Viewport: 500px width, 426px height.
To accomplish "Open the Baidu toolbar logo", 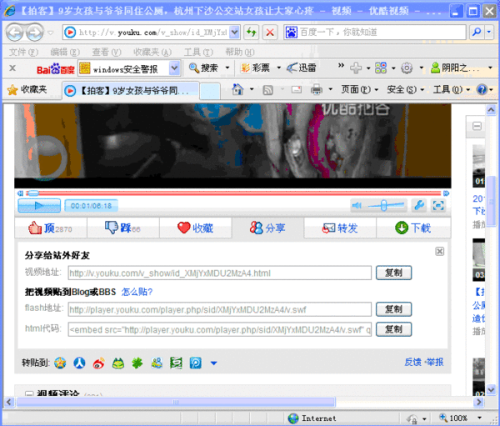I will point(55,69).
